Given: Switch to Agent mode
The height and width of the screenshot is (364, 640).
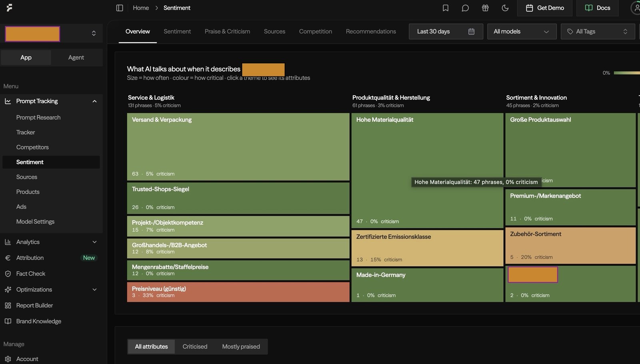Looking at the screenshot, I should 76,58.
